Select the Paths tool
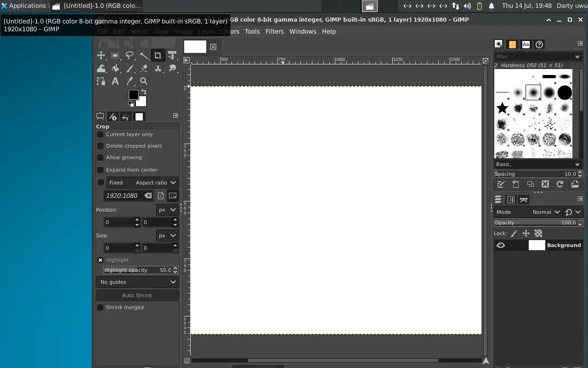Screen dimensions: 588x368 tap(101, 81)
